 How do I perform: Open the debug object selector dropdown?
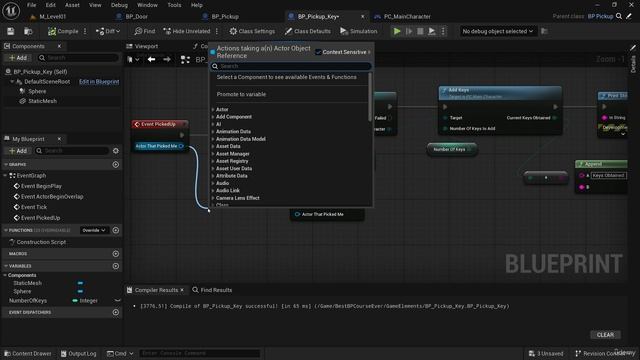498,31
